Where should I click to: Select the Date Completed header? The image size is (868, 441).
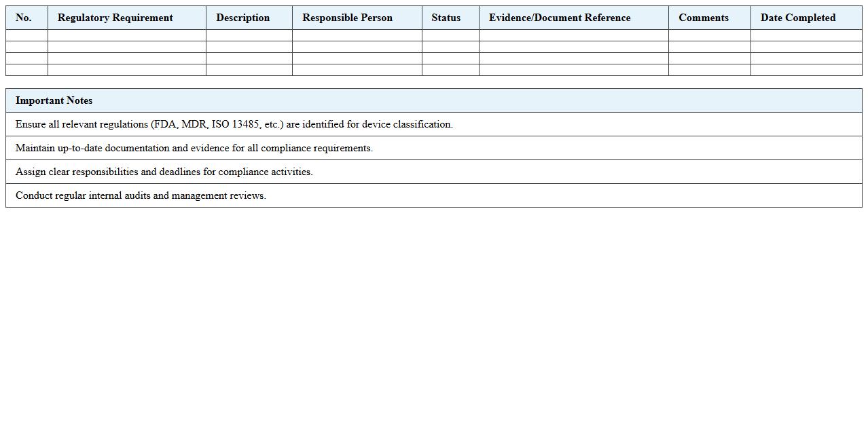coord(798,18)
